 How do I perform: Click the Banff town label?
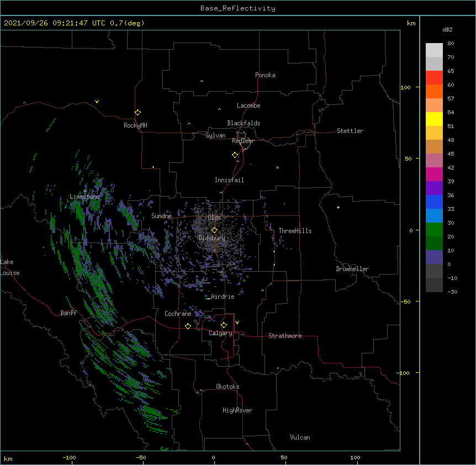(x=68, y=313)
